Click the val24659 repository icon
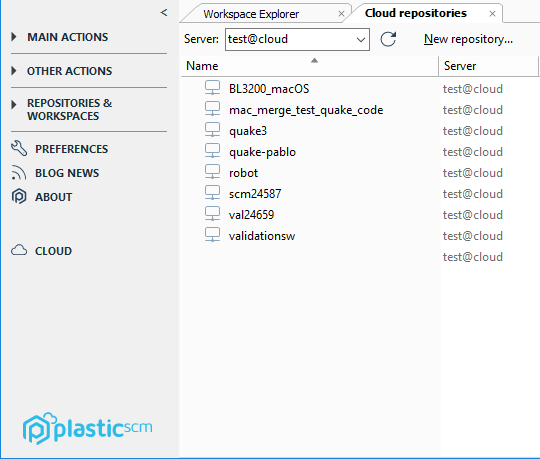Image resolution: width=540 pixels, height=459 pixels. coord(212,214)
